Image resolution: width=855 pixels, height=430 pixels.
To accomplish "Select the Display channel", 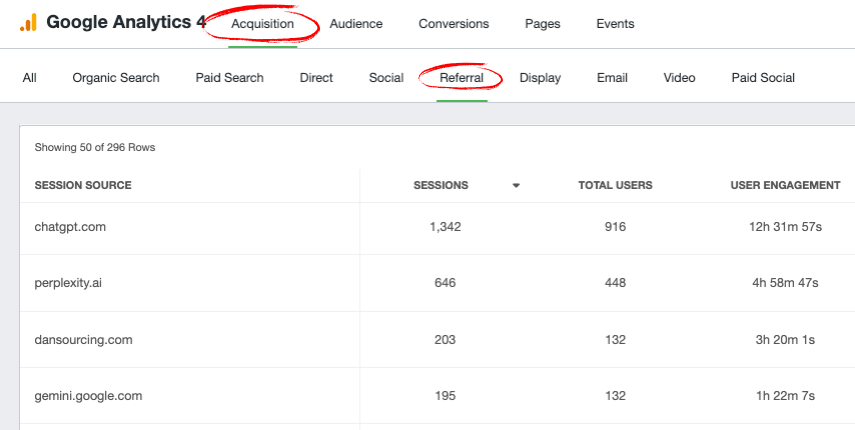I will tap(540, 78).
